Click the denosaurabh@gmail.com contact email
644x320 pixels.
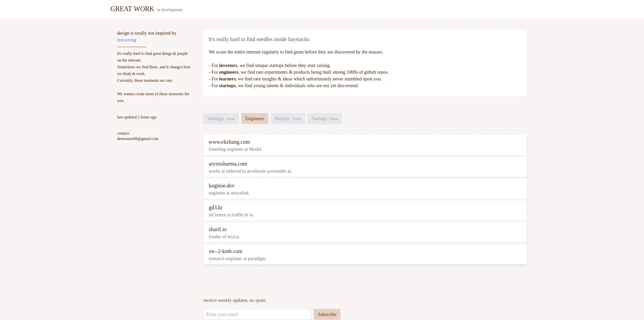(x=138, y=139)
